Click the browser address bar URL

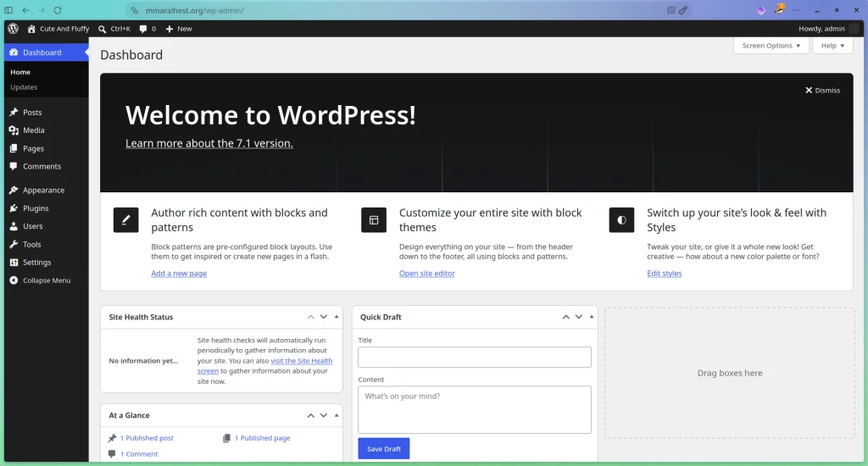(x=195, y=10)
